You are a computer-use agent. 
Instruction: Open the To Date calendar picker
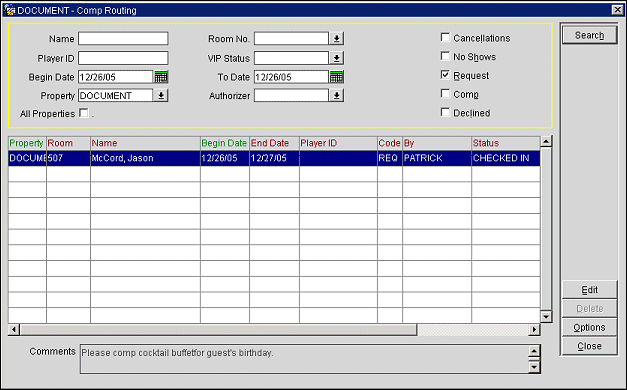336,77
